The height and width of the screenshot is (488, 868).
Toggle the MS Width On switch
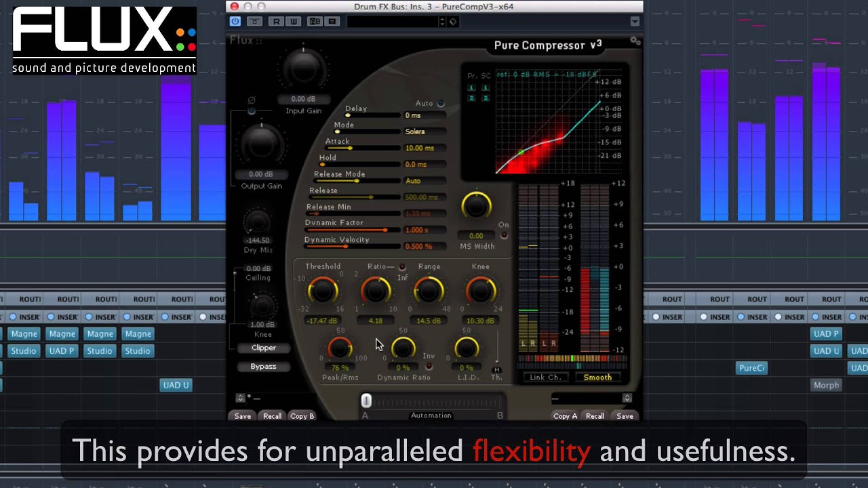click(x=504, y=235)
